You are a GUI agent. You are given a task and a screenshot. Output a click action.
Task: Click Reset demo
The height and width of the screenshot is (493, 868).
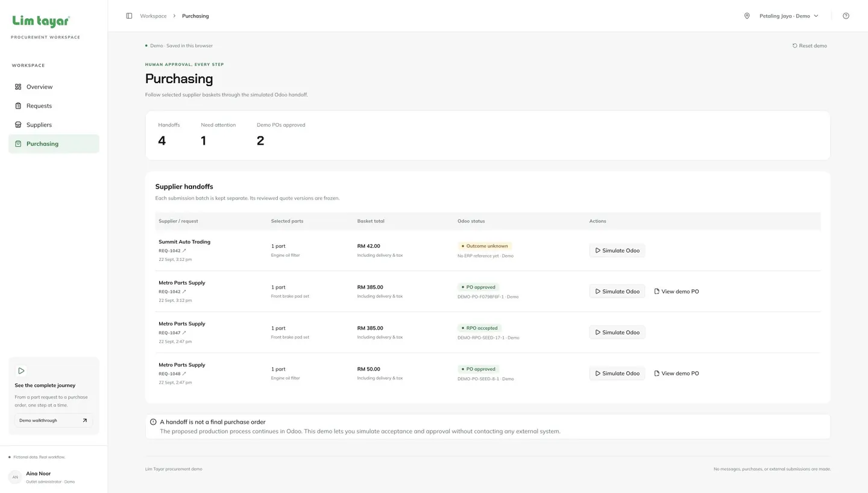[x=810, y=46]
